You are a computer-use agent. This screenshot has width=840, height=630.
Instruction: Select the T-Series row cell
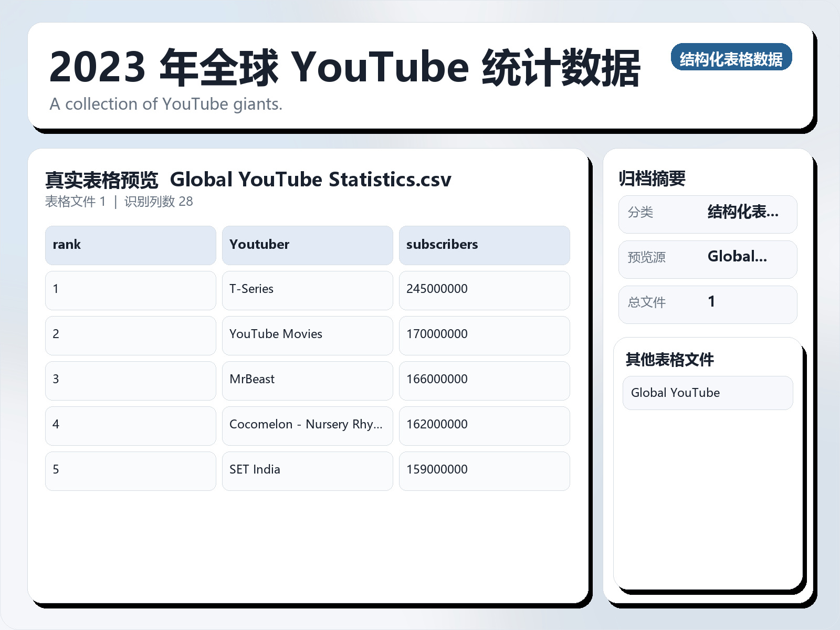[307, 290]
